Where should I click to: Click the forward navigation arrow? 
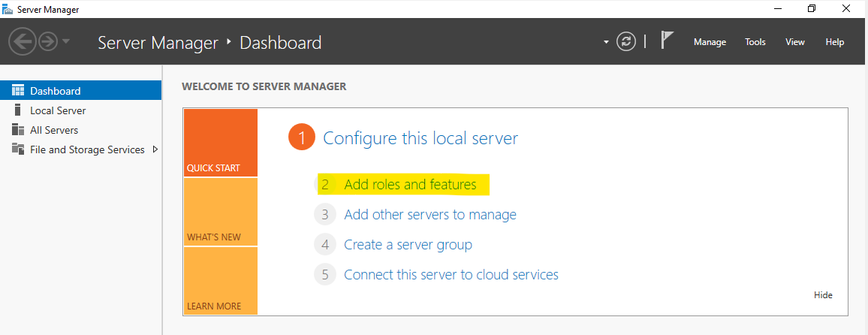(47, 41)
